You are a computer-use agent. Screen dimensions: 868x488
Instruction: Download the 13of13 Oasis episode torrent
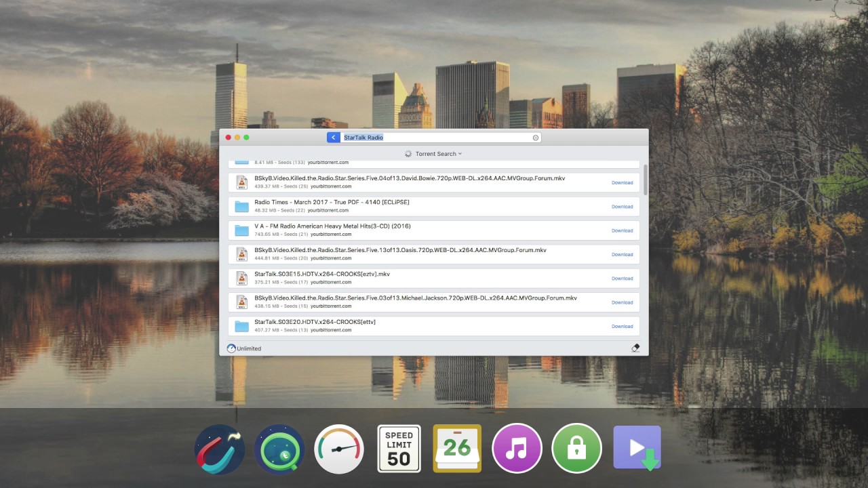pos(622,255)
